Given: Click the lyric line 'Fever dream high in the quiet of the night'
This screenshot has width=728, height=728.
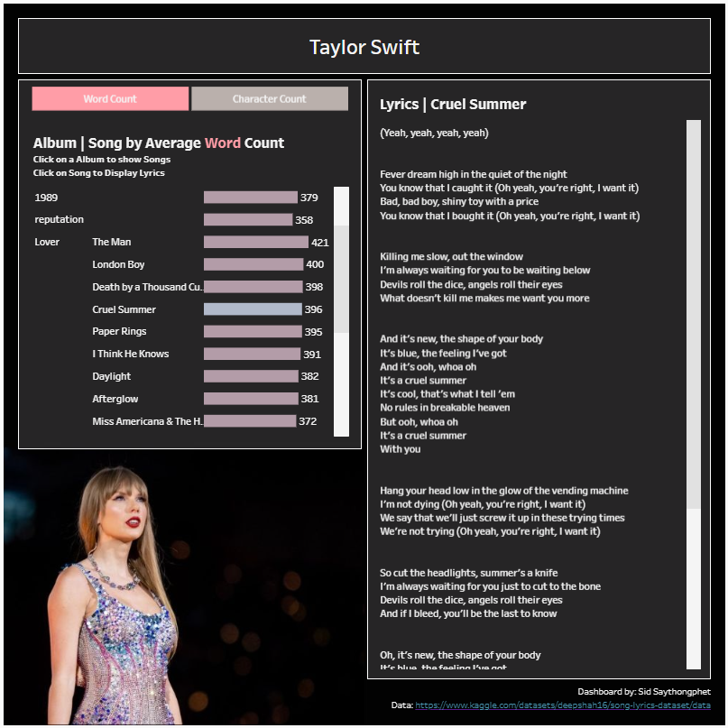Looking at the screenshot, I should click(x=473, y=174).
